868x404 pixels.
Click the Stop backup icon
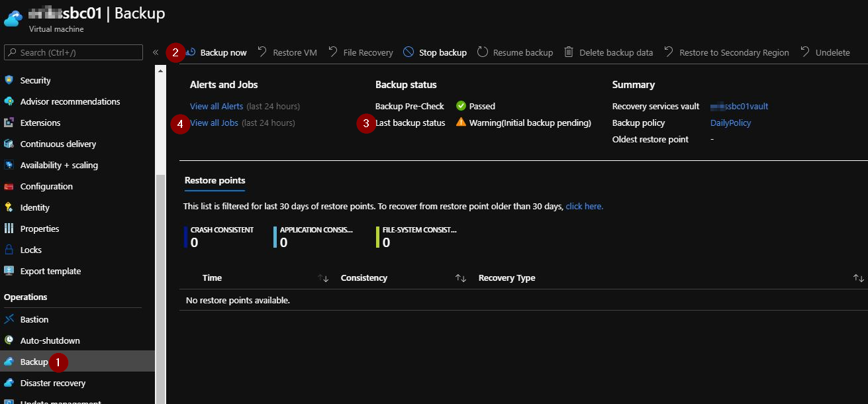409,52
